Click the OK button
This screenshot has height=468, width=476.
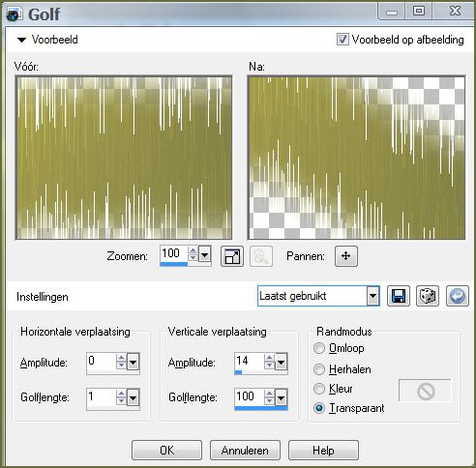[166, 450]
